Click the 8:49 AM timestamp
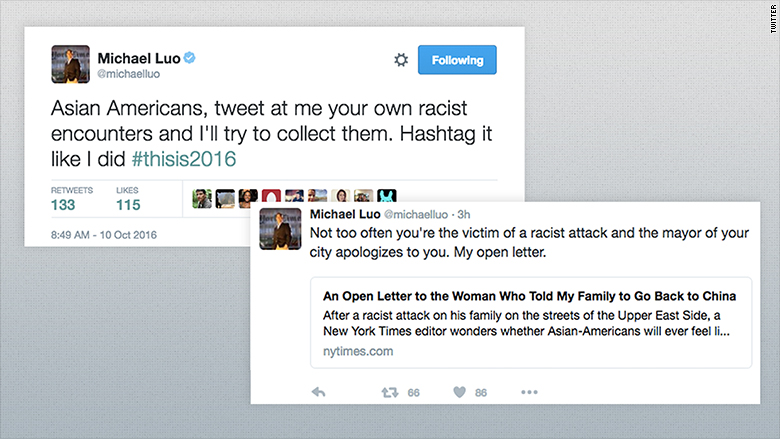780x439 pixels. pyautogui.click(x=103, y=235)
